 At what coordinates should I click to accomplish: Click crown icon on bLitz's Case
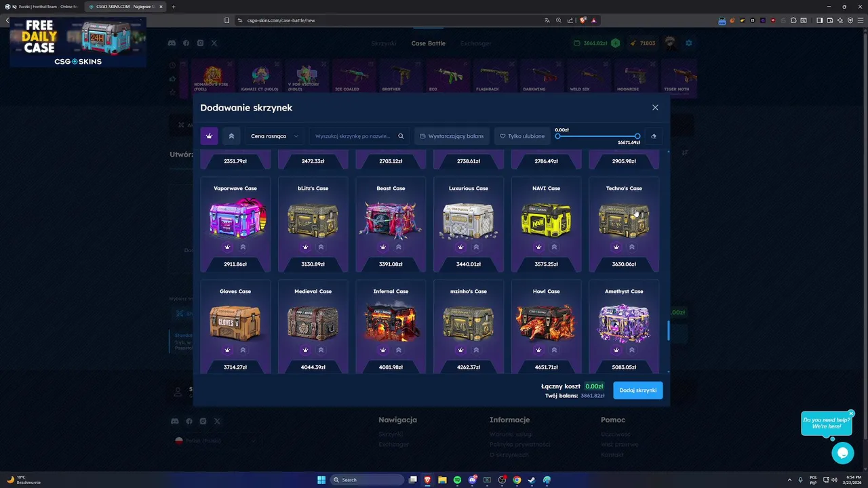tap(305, 247)
